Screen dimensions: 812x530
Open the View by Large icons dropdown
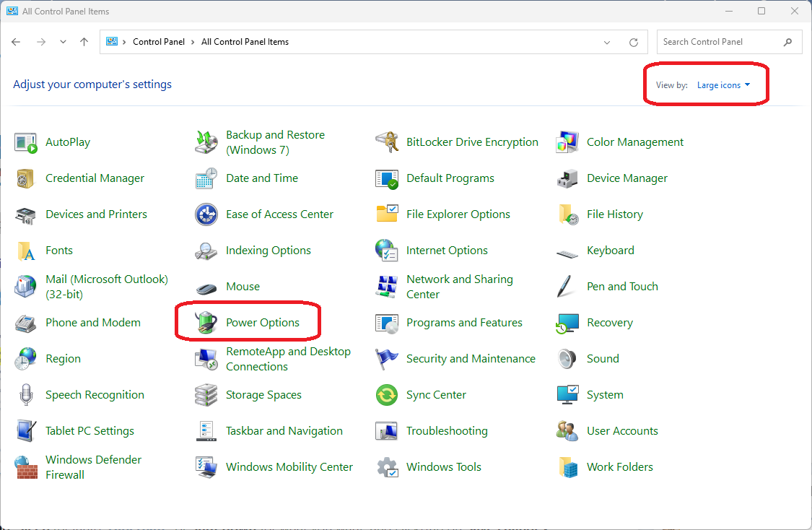coord(722,84)
